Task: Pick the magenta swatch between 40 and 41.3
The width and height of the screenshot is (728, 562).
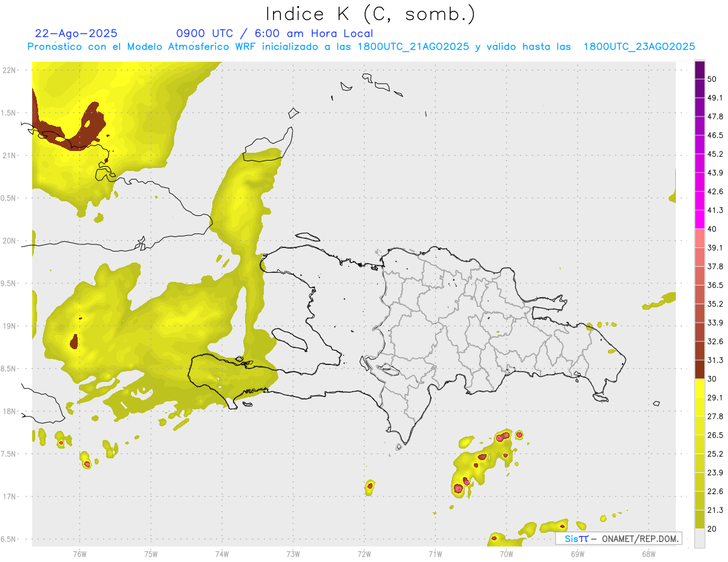Action: pos(699,219)
